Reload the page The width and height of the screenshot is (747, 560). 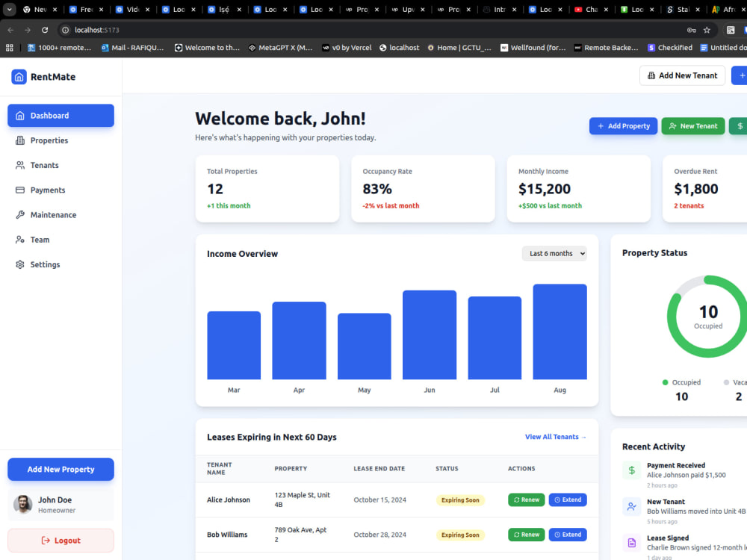click(x=45, y=30)
